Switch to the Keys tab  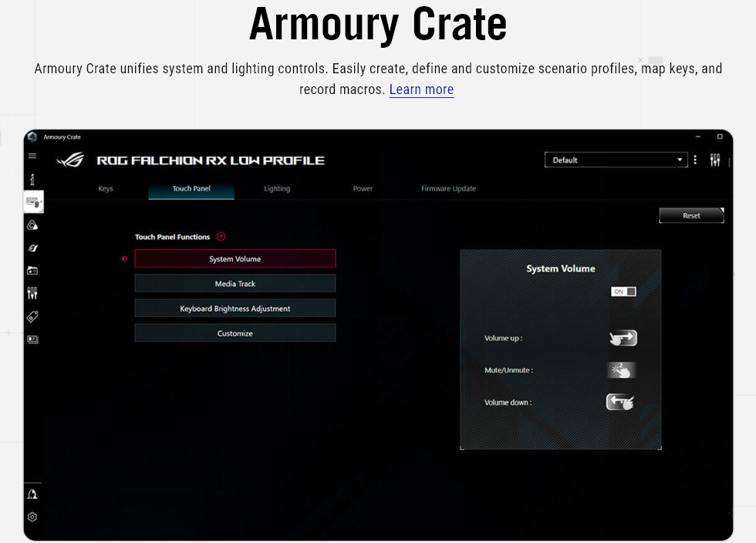tap(106, 189)
